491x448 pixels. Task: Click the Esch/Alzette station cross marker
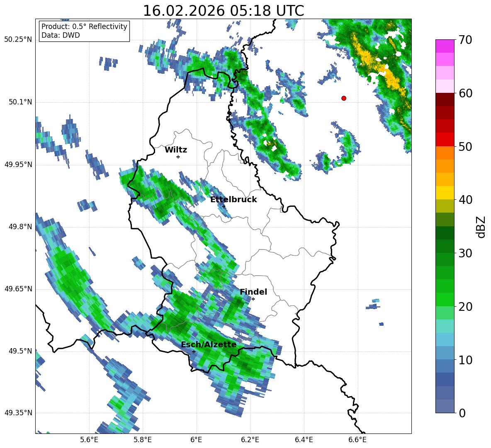pyautogui.click(x=194, y=351)
